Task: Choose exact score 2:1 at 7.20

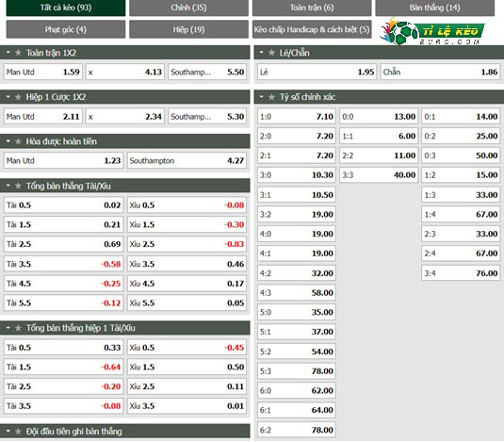Action: [297, 156]
